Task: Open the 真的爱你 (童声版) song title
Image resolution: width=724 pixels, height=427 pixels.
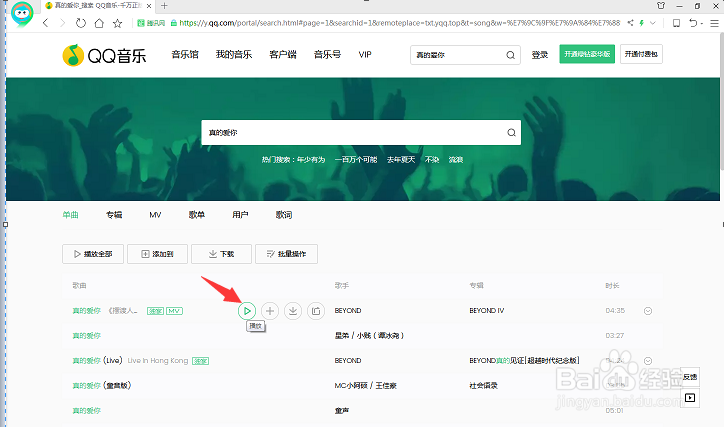Action: (x=102, y=386)
